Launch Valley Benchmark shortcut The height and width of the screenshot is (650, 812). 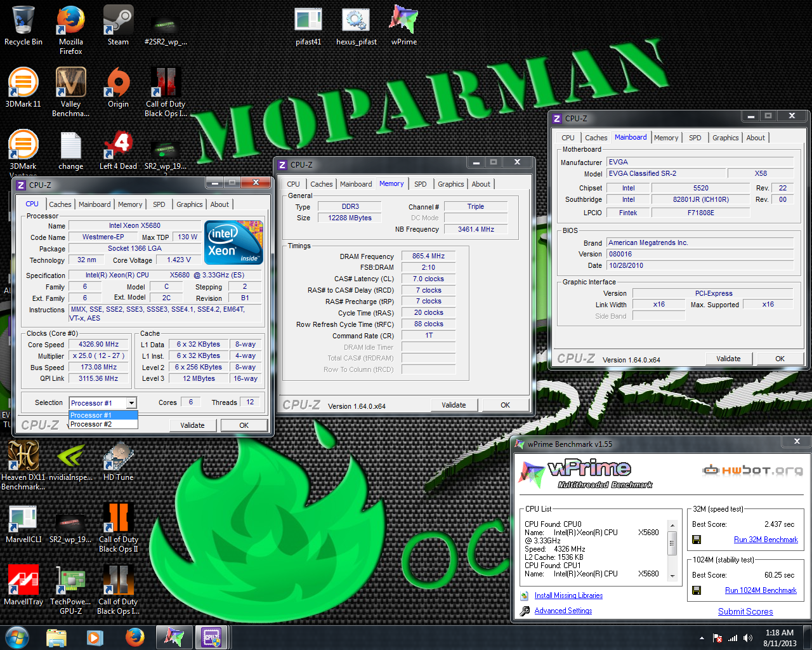[x=70, y=92]
